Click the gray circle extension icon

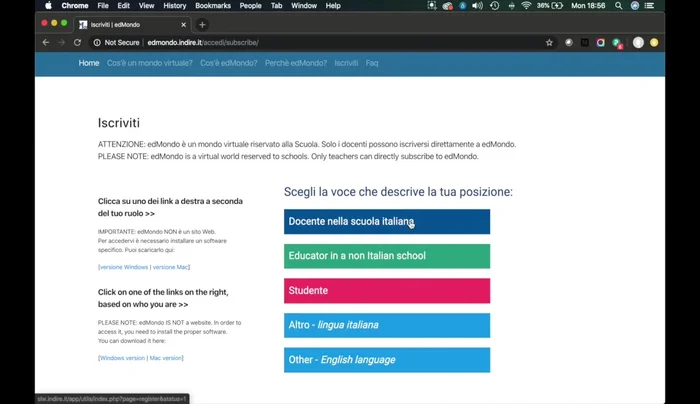pyautogui.click(x=569, y=42)
